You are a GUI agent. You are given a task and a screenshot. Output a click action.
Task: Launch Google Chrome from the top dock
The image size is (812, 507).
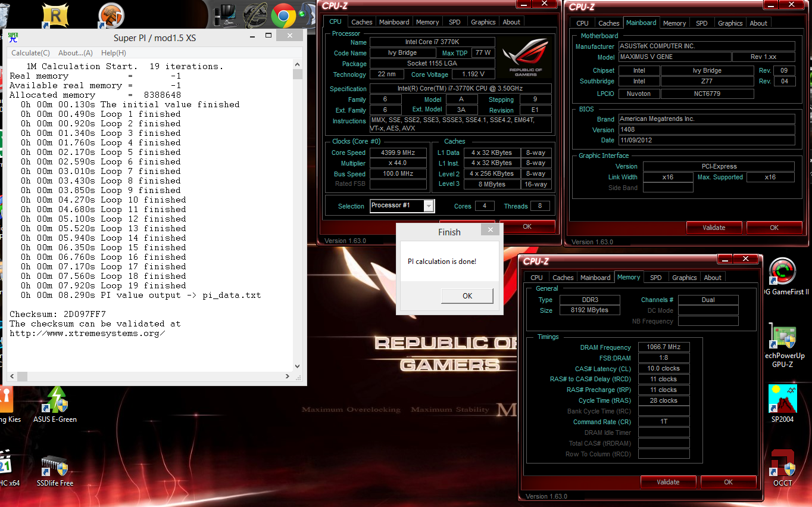[283, 15]
